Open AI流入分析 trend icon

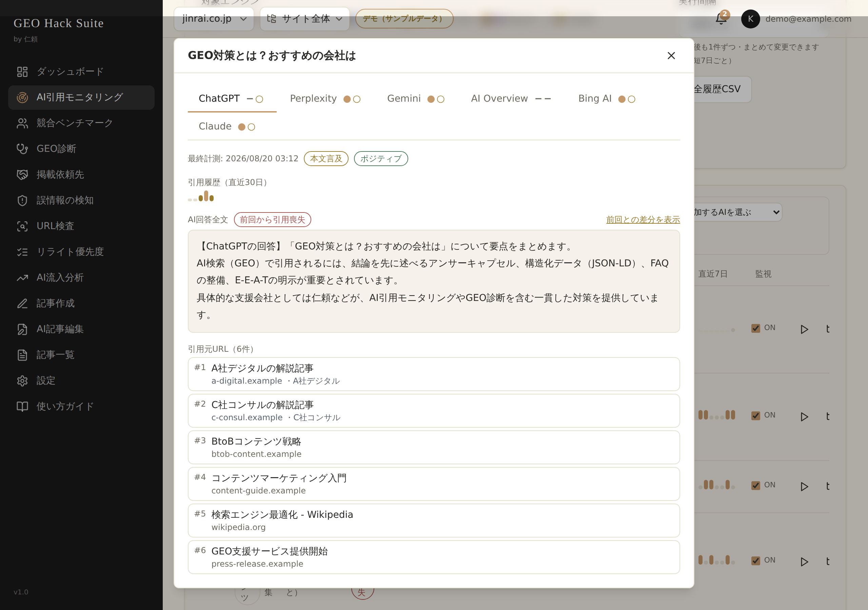(22, 278)
